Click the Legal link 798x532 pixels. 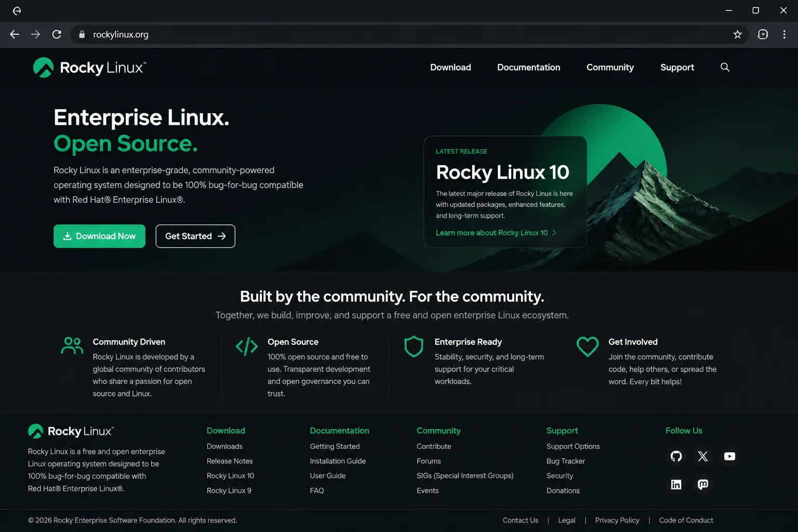(x=566, y=520)
